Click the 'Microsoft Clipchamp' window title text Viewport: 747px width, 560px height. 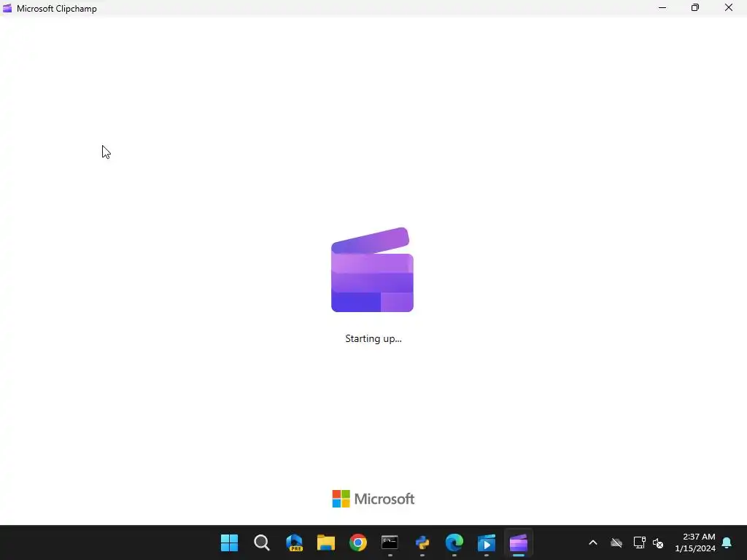[x=57, y=9]
